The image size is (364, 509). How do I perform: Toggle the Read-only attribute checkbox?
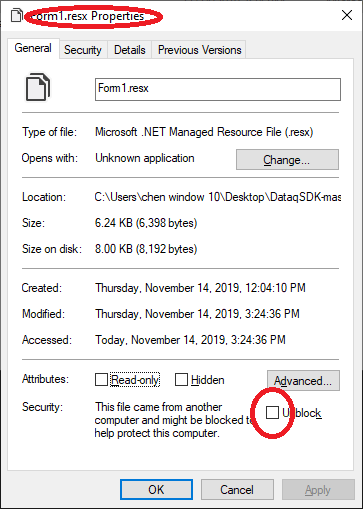click(101, 379)
